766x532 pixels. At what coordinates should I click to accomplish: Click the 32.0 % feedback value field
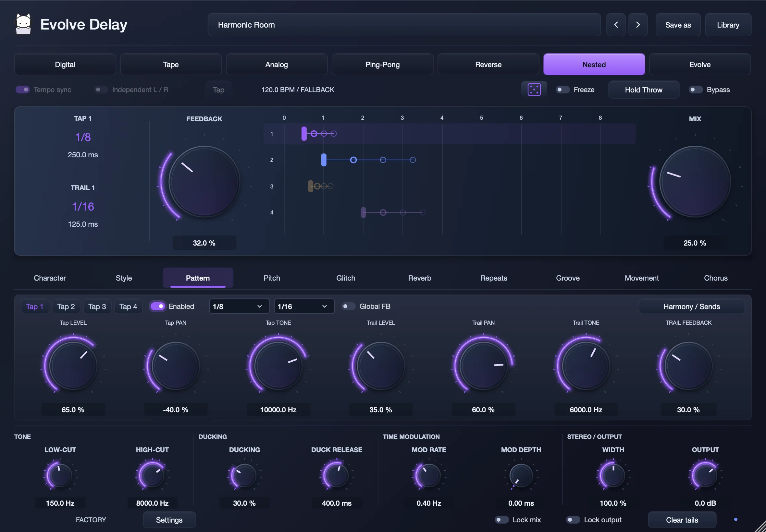tap(204, 243)
